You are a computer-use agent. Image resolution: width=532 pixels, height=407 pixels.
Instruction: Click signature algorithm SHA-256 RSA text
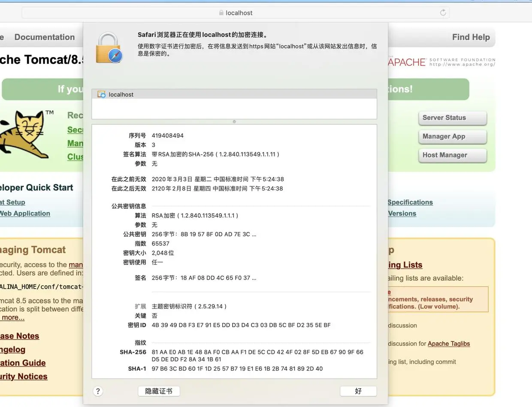[x=215, y=154]
